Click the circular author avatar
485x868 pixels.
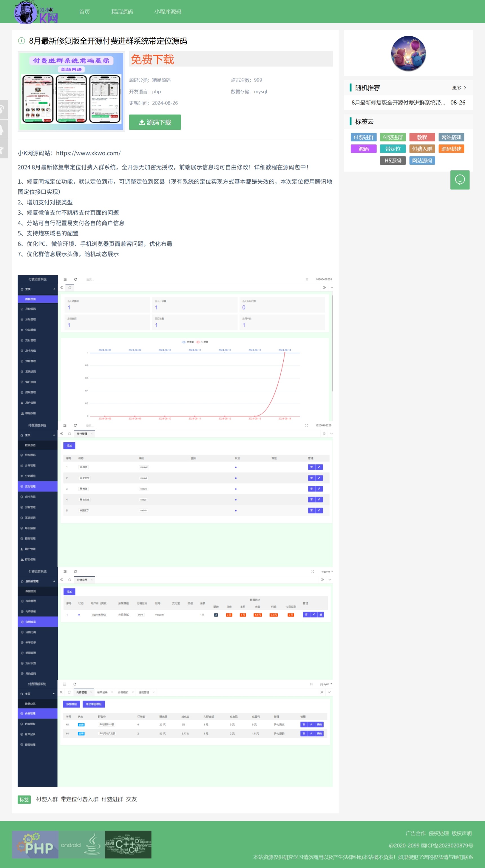tap(408, 53)
